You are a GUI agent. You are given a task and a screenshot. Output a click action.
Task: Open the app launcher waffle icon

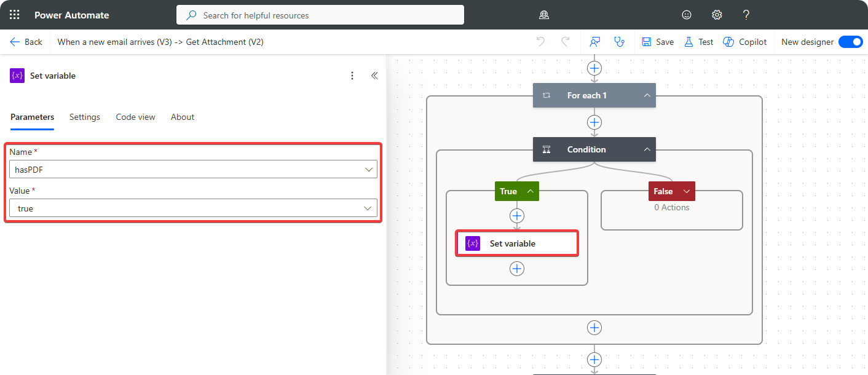point(15,15)
